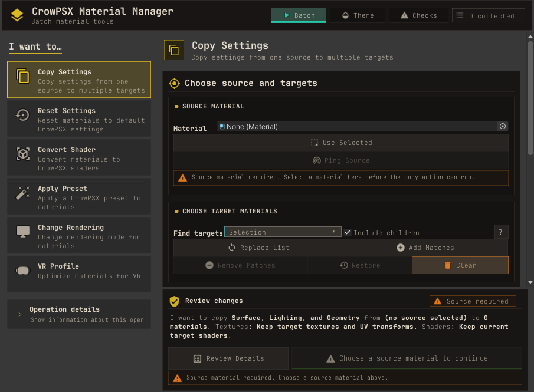The width and height of the screenshot is (534, 392).
Task: Click the Use Selected button
Action: click(x=341, y=143)
